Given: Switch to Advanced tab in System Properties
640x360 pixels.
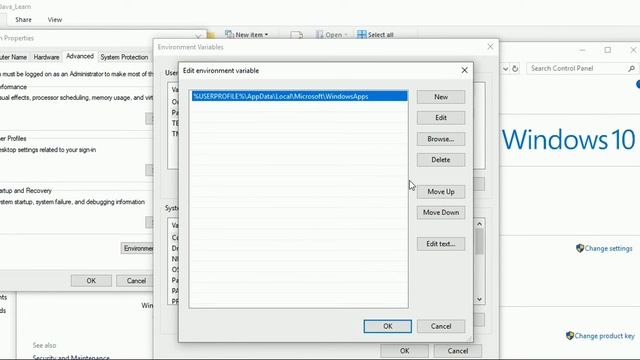Looking at the screenshot, I should 80,56.
